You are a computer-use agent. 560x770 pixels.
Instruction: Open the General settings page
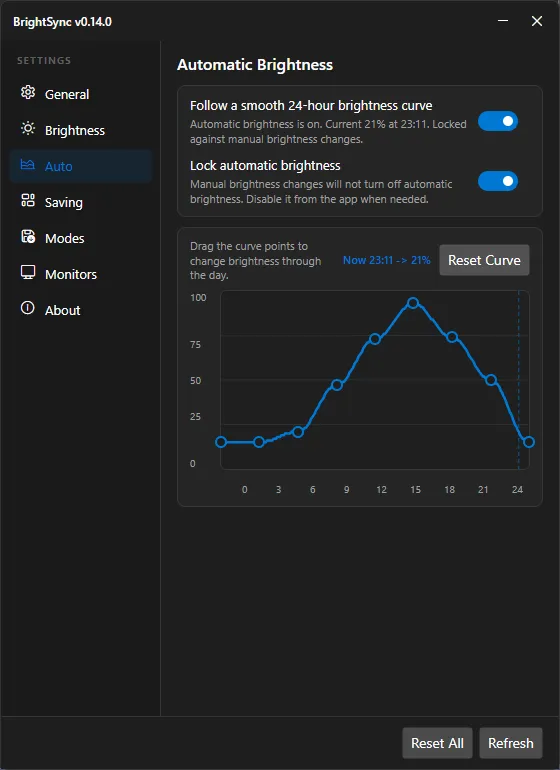(81, 94)
